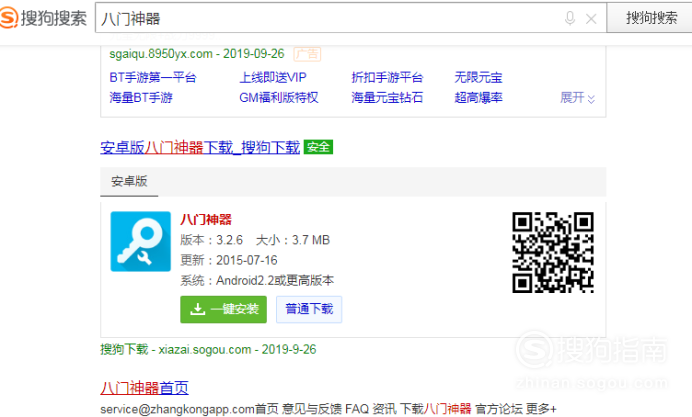692x417 pixels.
Task: Open the 无限元宝 link
Action: [478, 78]
